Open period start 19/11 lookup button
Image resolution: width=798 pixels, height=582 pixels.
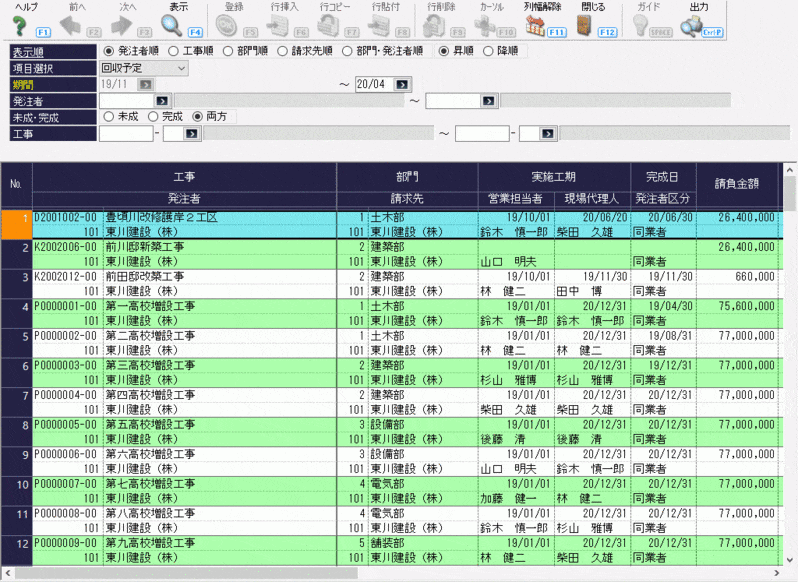[145, 84]
